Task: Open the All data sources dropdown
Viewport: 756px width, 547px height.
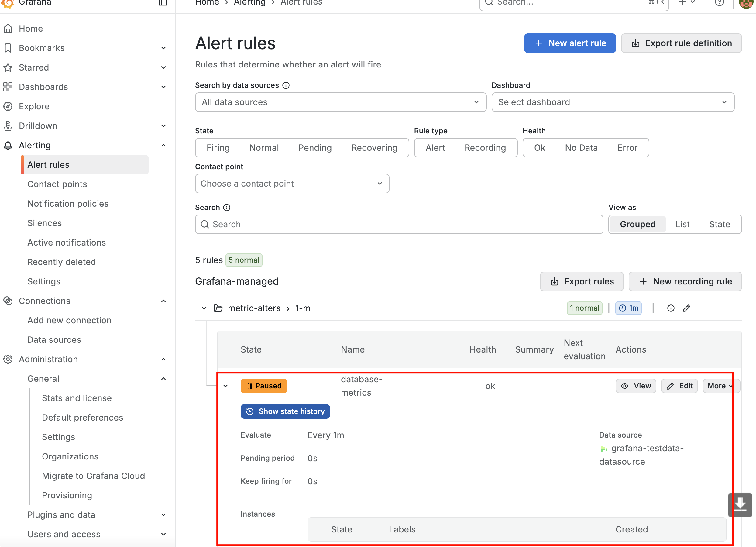Action: 340,102
